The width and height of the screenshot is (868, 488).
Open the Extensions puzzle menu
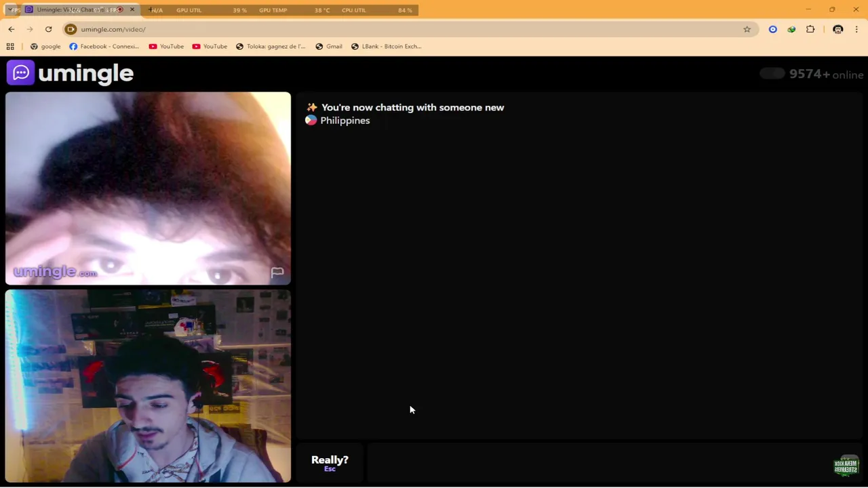pos(810,29)
